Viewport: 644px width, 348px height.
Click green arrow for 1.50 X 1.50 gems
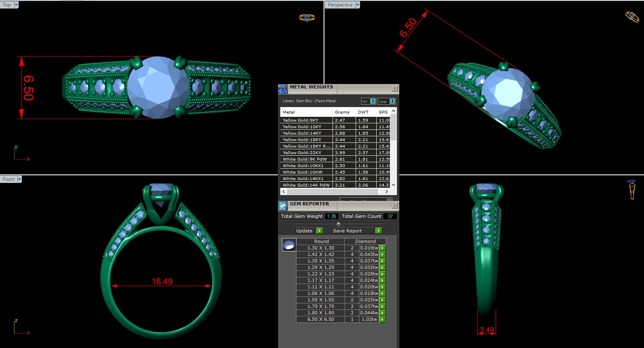[382, 300]
